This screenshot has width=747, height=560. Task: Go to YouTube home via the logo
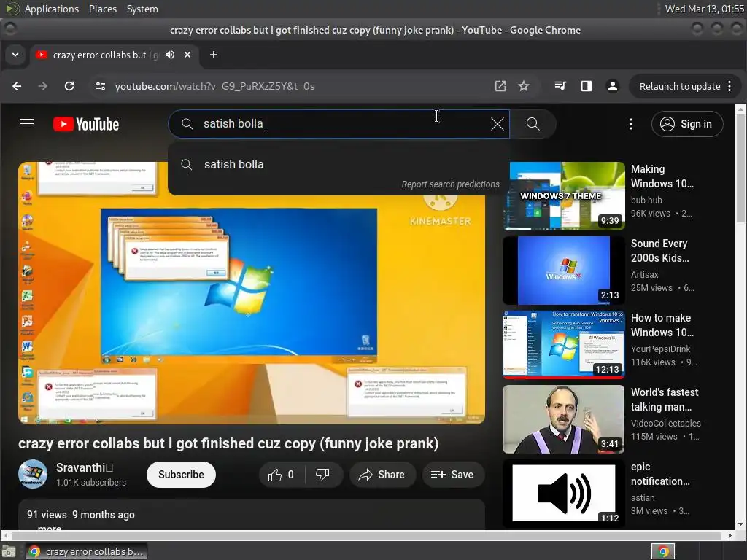coord(86,124)
